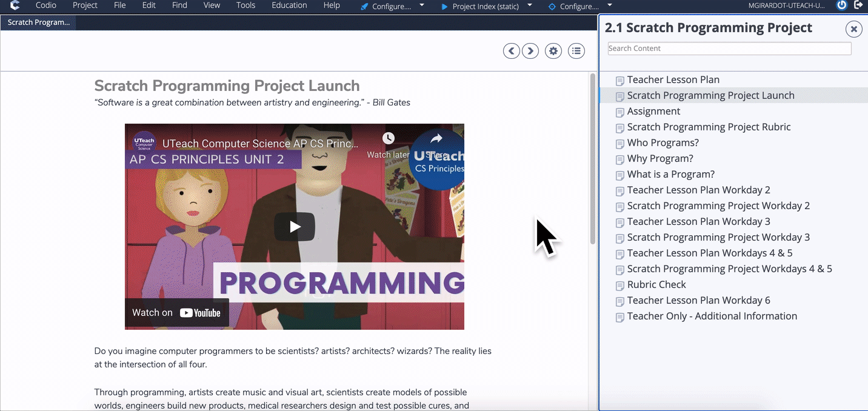Click the Search Content field
Viewport: 868px width, 411px height.
(729, 48)
